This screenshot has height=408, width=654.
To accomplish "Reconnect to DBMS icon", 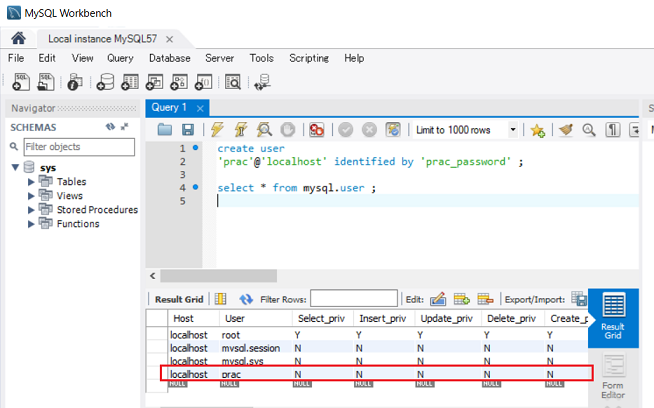I will point(263,82).
